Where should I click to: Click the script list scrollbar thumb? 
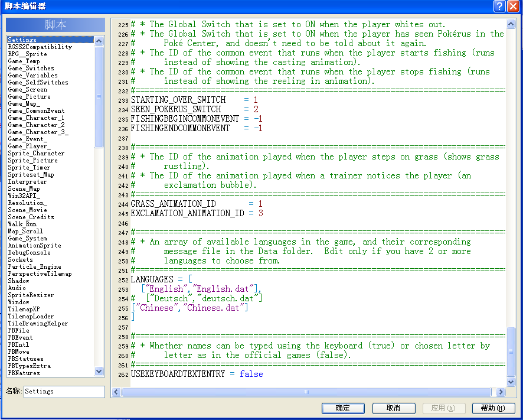point(99,97)
